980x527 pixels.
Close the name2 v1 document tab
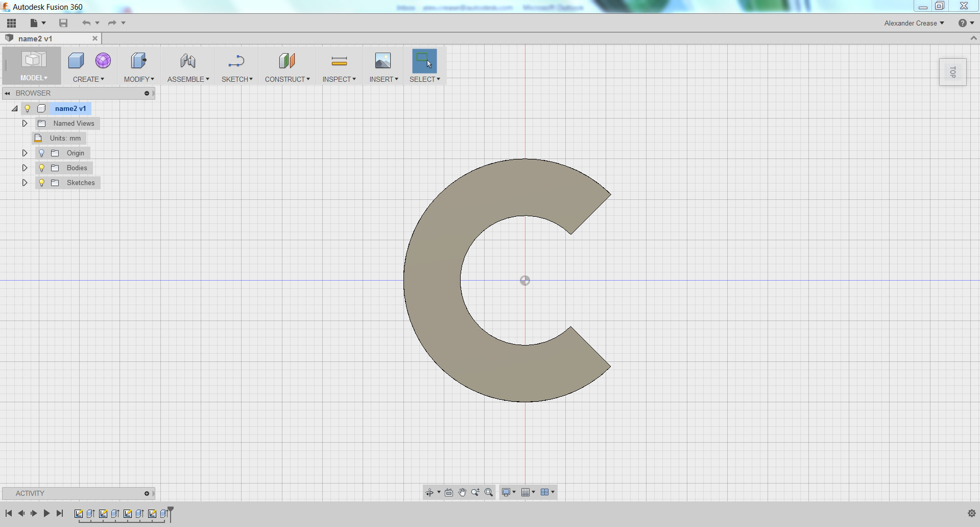click(x=95, y=38)
